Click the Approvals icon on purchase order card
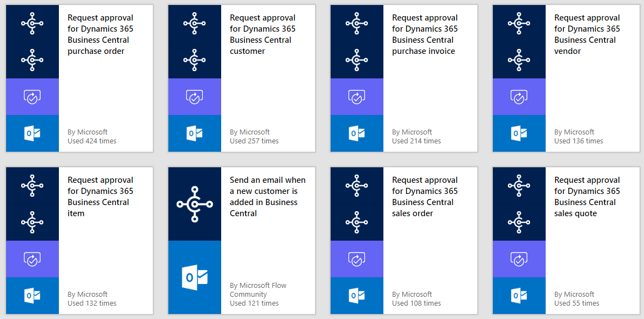Image resolution: width=644 pixels, height=319 pixels. tap(32, 97)
